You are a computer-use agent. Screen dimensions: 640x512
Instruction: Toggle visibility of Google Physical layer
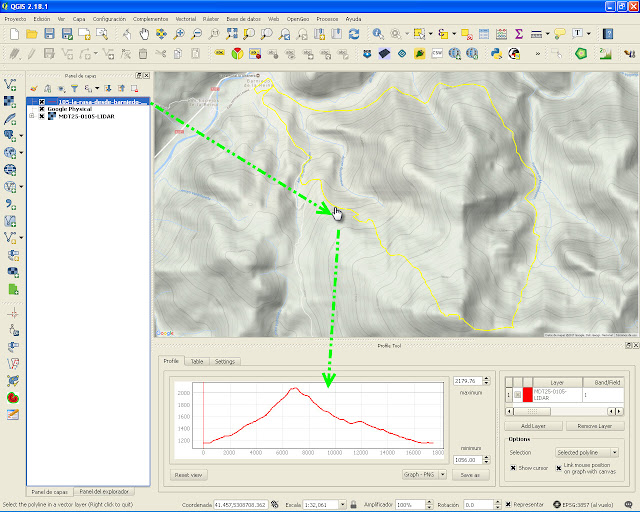pos(42,109)
